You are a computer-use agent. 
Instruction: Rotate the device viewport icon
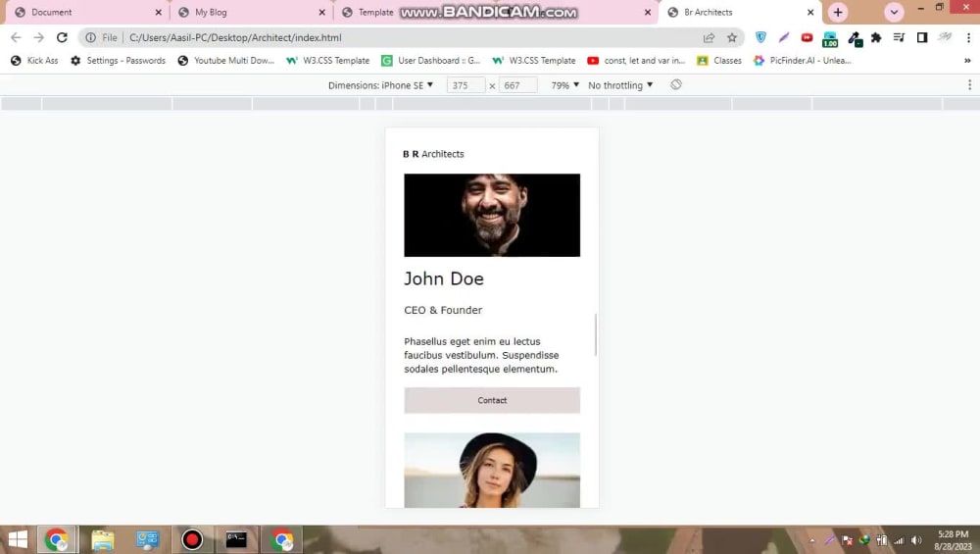pos(675,85)
